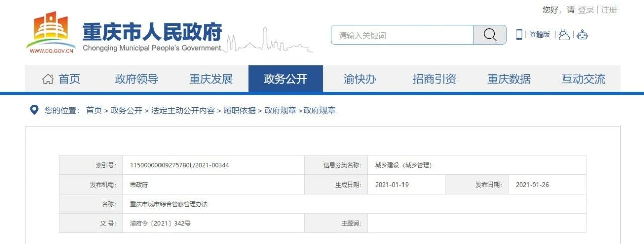Click the home icon beside 首页
This screenshot has width=644, height=244.
coord(48,79)
